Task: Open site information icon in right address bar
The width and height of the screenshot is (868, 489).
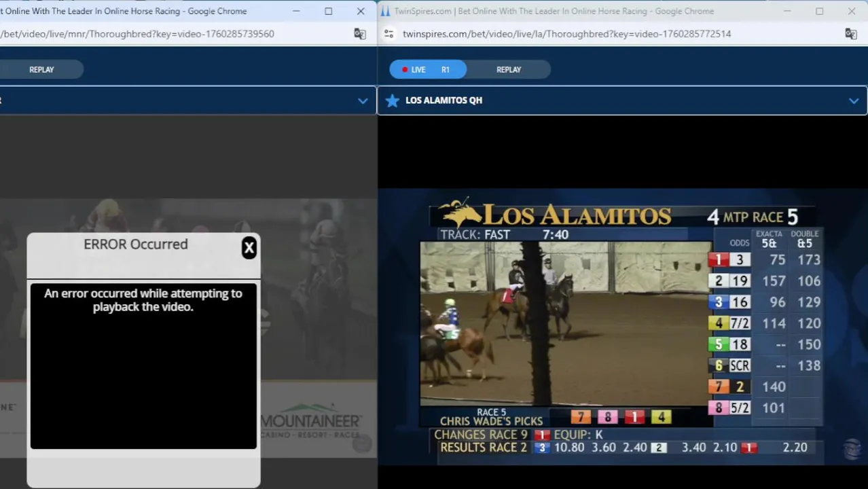Action: tap(388, 33)
